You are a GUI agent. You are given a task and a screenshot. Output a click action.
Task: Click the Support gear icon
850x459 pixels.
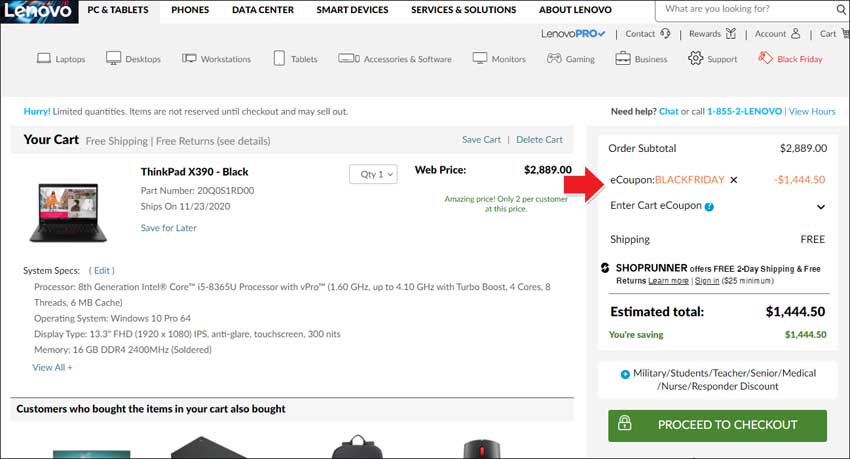pyautogui.click(x=696, y=58)
